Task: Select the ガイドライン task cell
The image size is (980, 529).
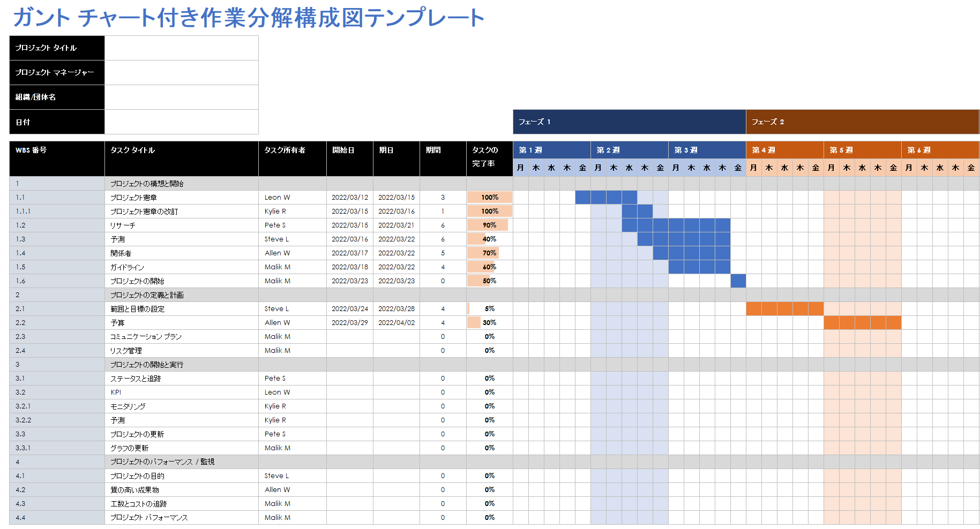Action: click(182, 267)
